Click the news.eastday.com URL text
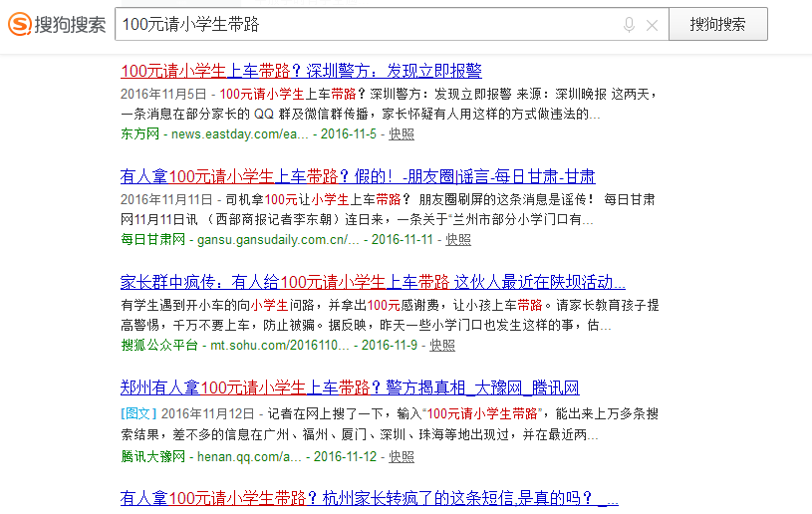The image size is (812, 514). click(x=239, y=133)
